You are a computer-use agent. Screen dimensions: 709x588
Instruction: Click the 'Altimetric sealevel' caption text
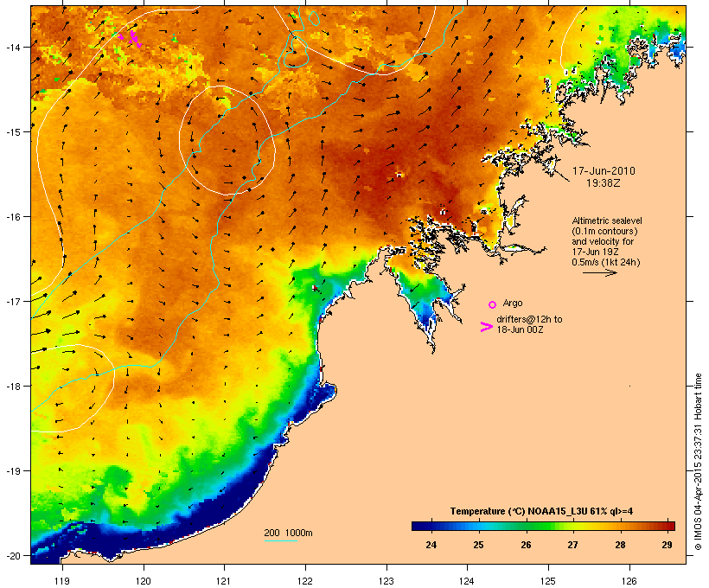pos(607,220)
